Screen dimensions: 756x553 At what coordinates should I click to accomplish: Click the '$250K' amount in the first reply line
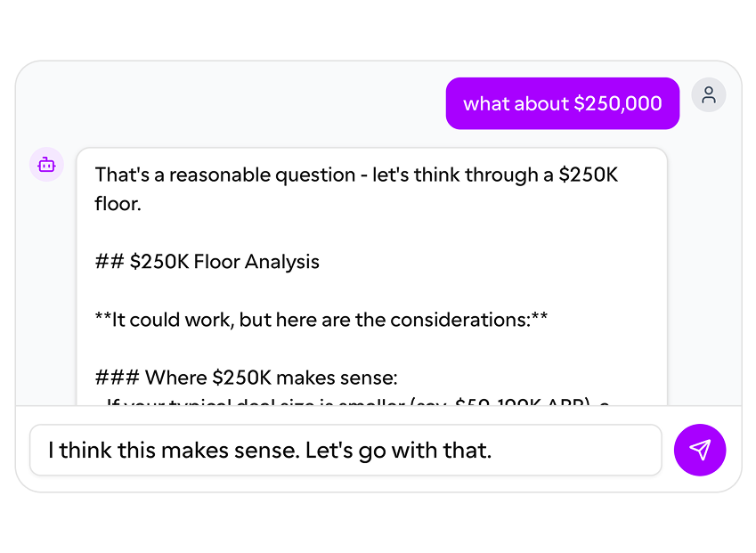click(x=588, y=175)
